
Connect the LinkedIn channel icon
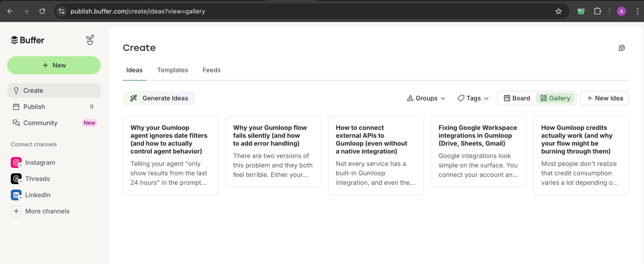pyautogui.click(x=16, y=195)
